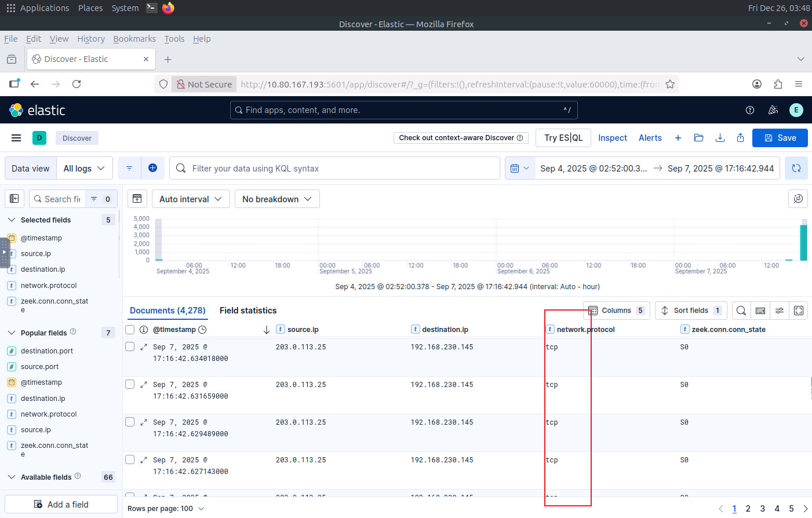Screen dimensions: 812x518
Task: Toggle the field list sidebar icon
Action: tap(14, 199)
